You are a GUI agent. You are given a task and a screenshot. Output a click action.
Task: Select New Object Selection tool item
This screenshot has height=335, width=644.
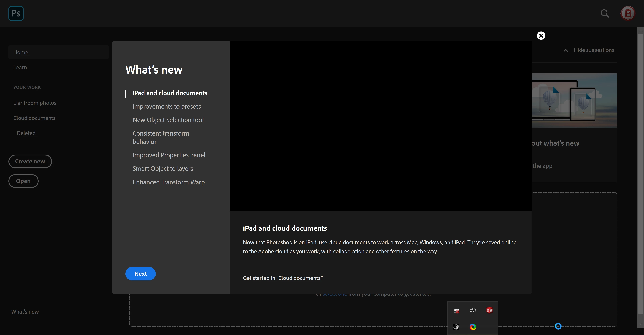tap(168, 120)
